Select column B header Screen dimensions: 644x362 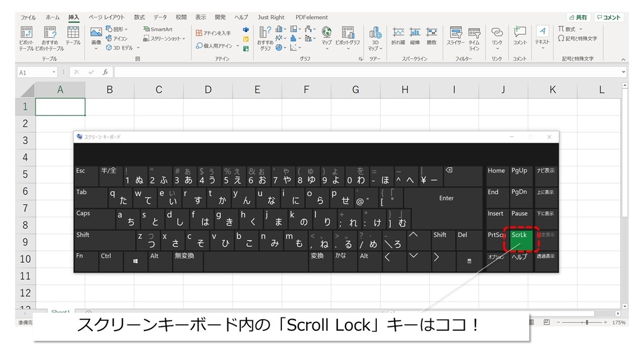(x=109, y=90)
